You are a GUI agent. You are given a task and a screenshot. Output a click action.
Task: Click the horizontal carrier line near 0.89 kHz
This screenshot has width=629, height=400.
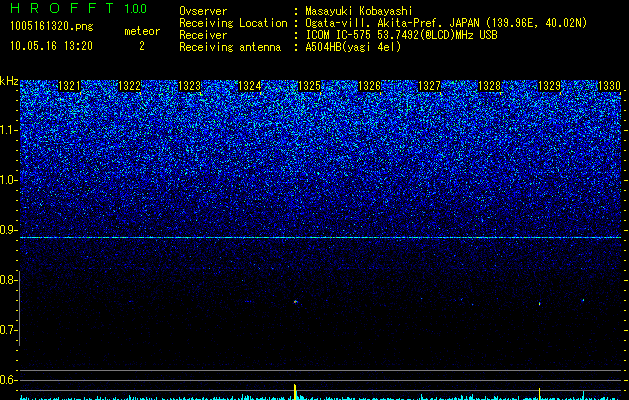(x=321, y=238)
